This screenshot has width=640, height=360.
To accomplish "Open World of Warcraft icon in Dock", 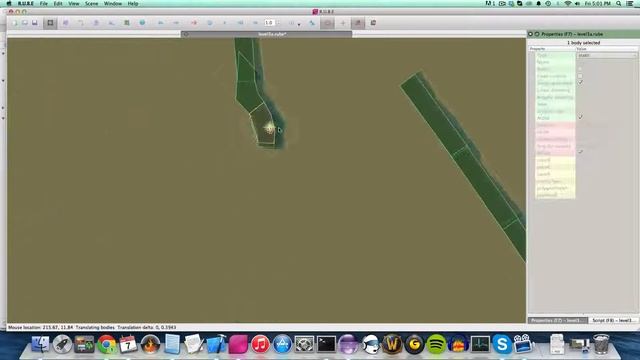I will (392, 344).
